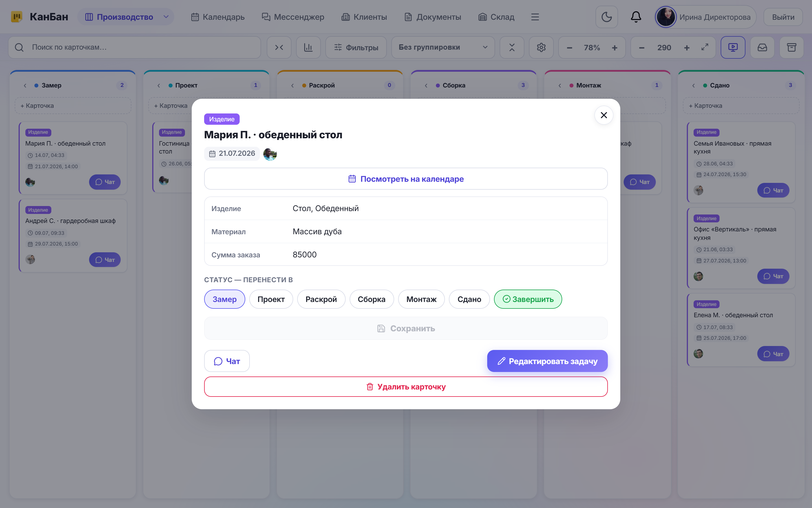
Task: Add card in Сдано column
Action: pyautogui.click(x=741, y=106)
